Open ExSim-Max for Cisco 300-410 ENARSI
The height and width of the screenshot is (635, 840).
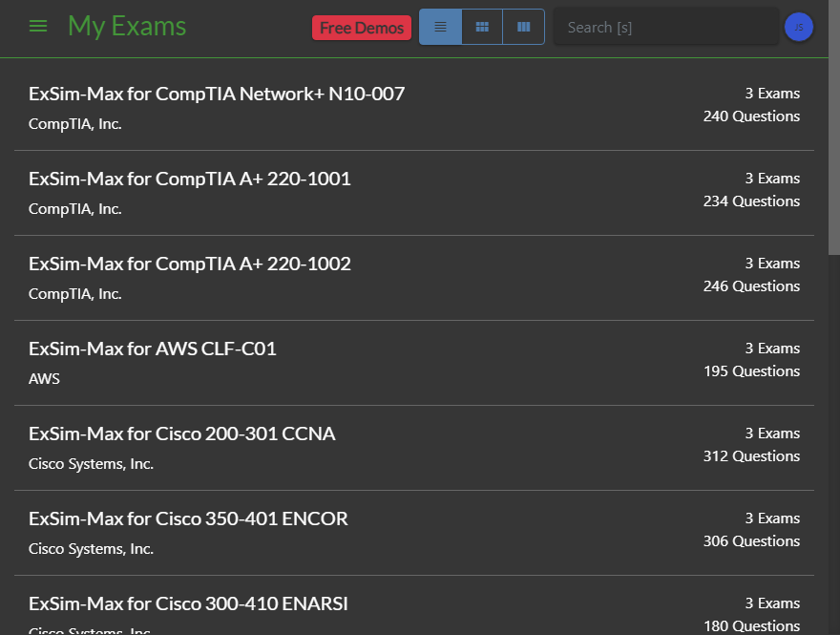point(188,603)
